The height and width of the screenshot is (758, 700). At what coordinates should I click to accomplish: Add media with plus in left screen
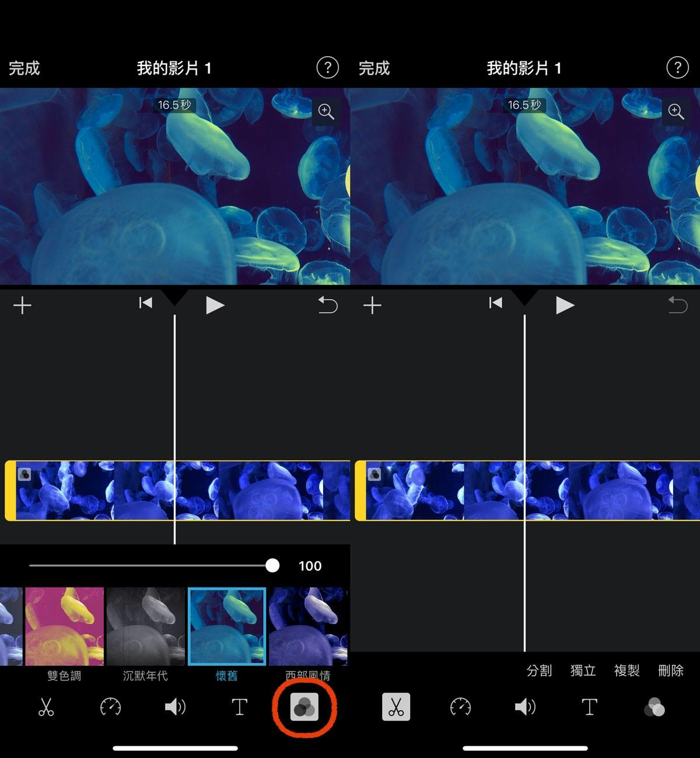pyautogui.click(x=22, y=305)
